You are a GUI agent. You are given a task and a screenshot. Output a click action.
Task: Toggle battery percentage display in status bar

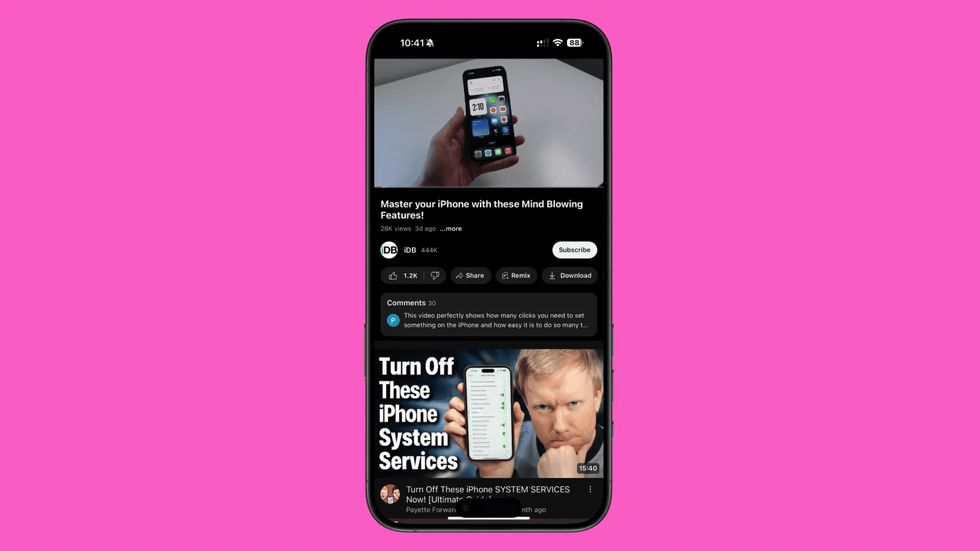(x=574, y=42)
